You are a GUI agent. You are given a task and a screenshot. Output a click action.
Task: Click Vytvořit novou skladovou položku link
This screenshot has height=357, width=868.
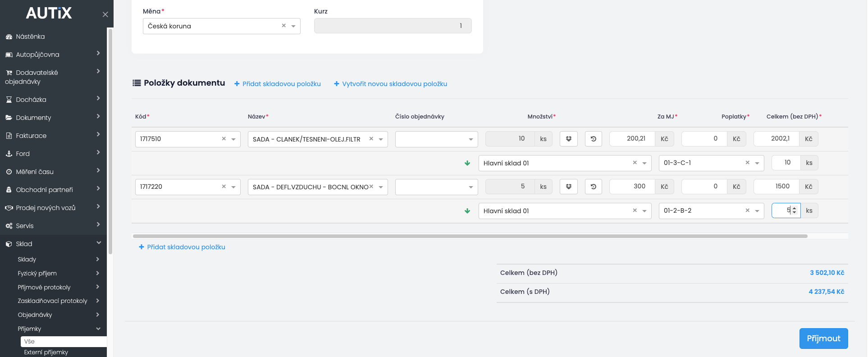tap(390, 84)
